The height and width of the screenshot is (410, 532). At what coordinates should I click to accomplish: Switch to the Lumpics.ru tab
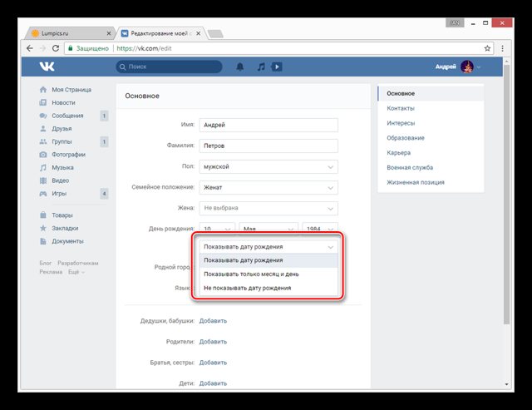click(70, 33)
